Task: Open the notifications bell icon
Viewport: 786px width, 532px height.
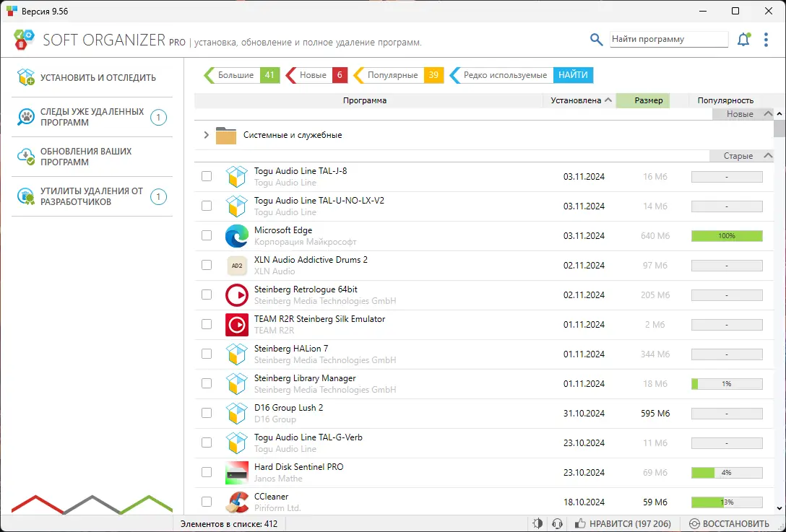Action: (744, 40)
